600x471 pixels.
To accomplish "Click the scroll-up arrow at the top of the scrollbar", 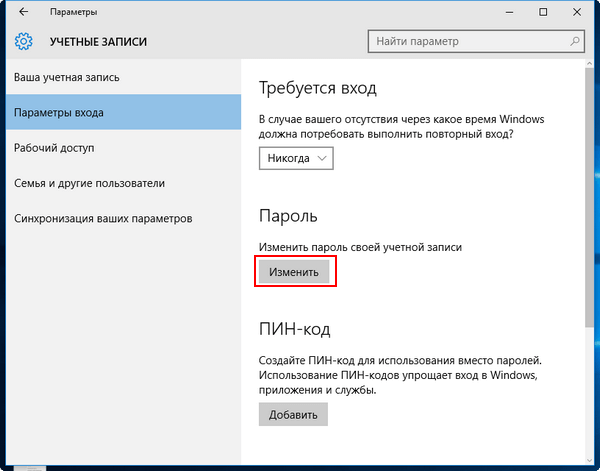I will click(x=589, y=64).
